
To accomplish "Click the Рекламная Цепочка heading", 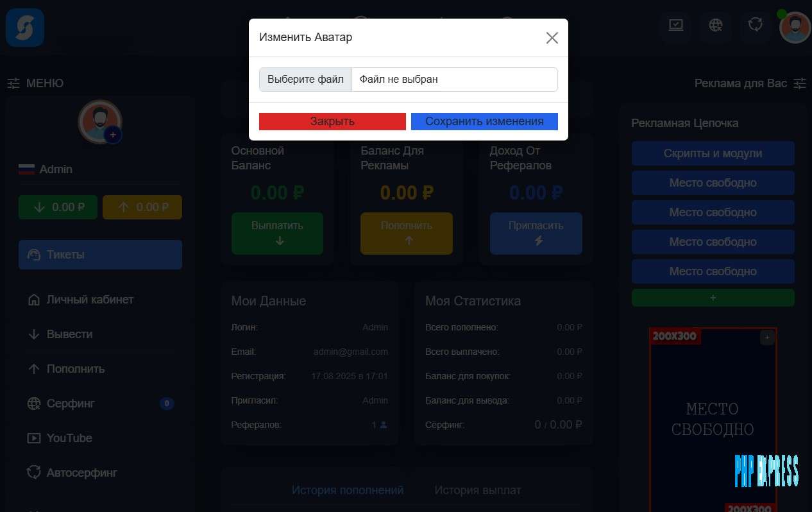I will [685, 123].
